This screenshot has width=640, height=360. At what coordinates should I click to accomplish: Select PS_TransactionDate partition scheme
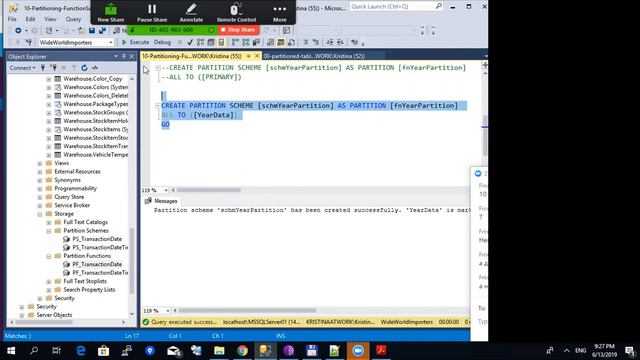[97, 239]
